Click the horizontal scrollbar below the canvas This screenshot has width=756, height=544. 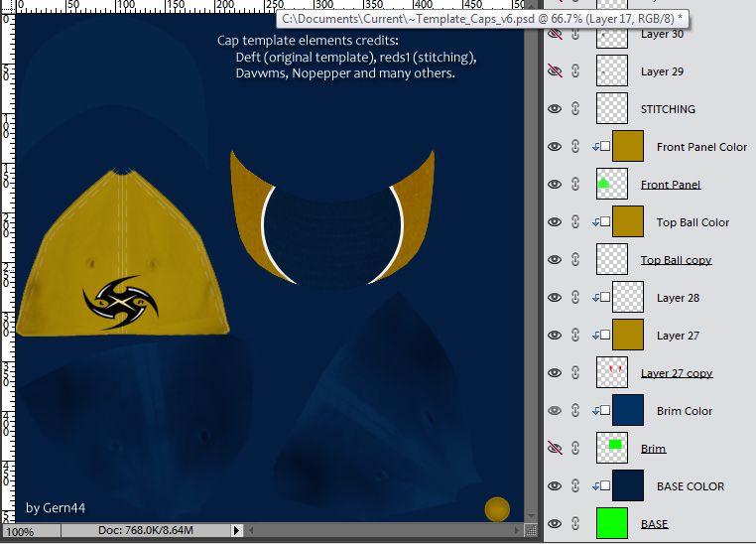[x=387, y=531]
